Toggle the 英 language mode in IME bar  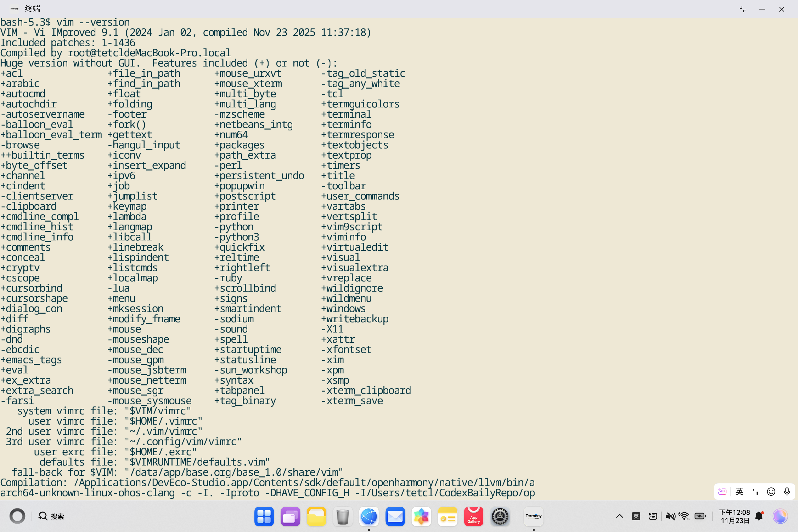pyautogui.click(x=739, y=492)
